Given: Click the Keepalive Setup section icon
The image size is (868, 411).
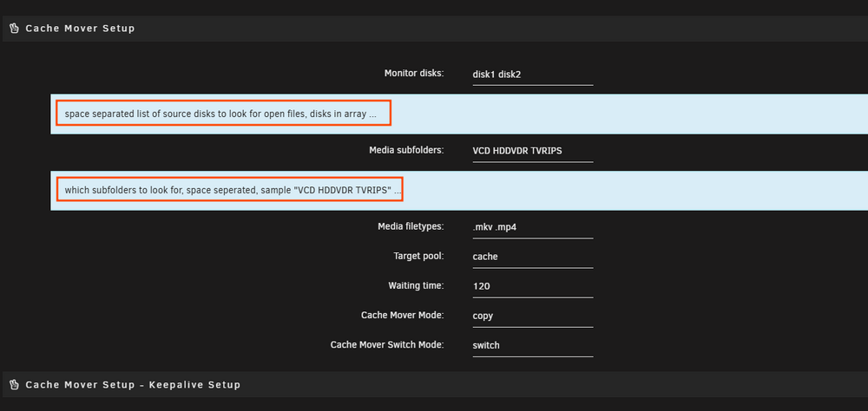Looking at the screenshot, I should click(15, 384).
